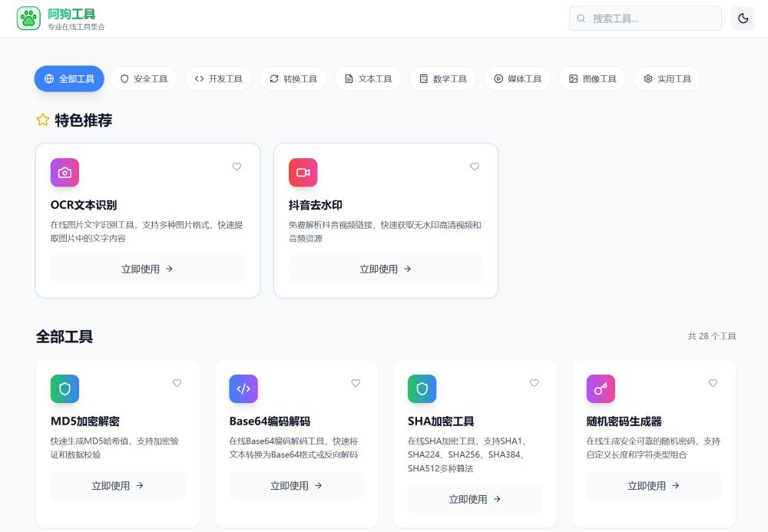
Task: Click the 阿狗工具 paw logo
Action: click(x=28, y=17)
